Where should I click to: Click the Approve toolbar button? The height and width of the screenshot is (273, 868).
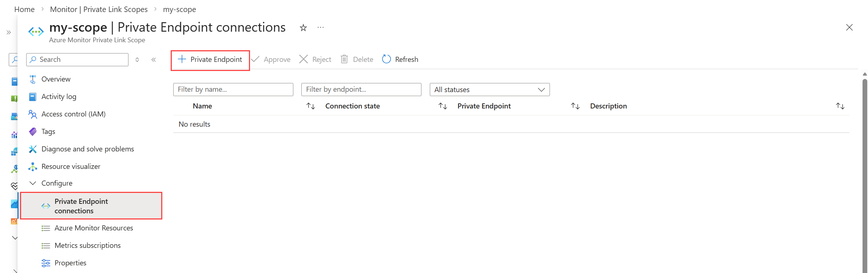point(271,59)
